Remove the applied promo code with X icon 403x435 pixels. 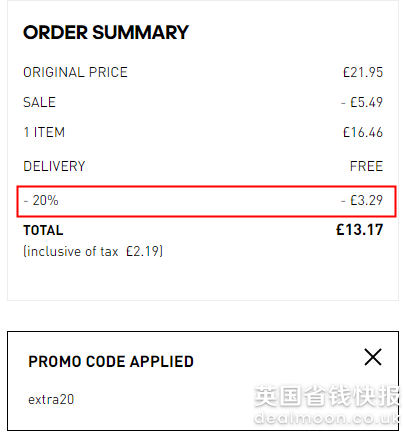[x=373, y=357]
